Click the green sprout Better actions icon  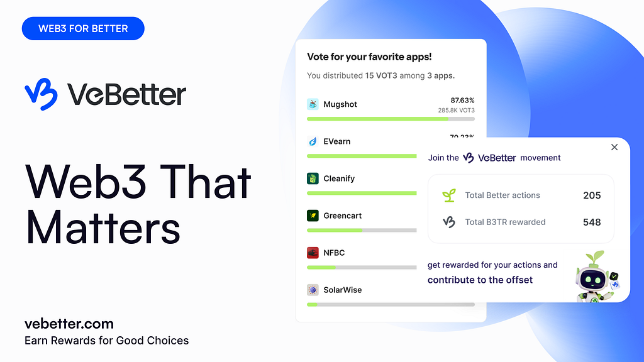point(449,195)
